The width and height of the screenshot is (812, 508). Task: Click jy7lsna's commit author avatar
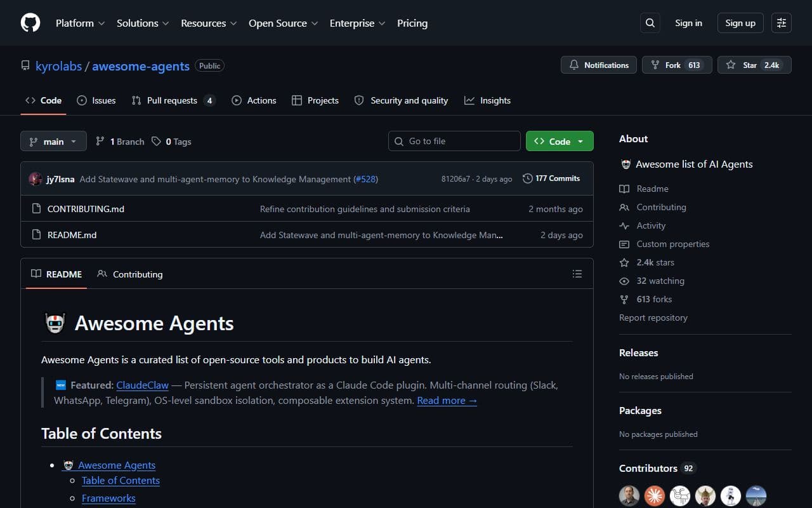(36, 179)
